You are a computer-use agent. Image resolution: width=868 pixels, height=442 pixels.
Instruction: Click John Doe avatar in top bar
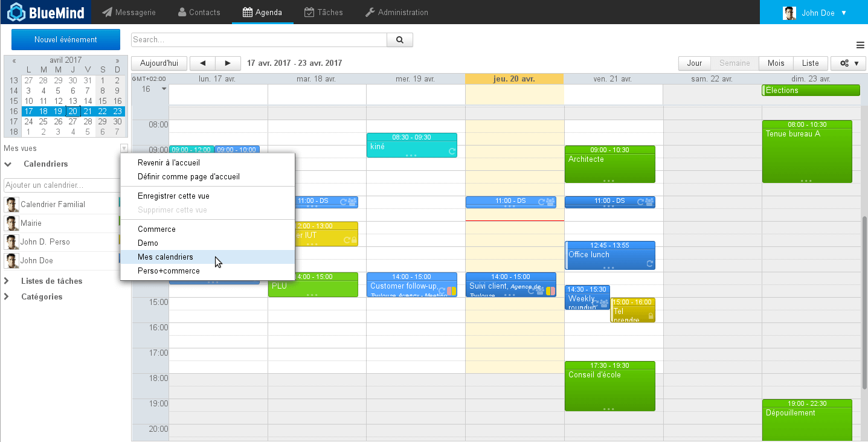click(x=789, y=13)
